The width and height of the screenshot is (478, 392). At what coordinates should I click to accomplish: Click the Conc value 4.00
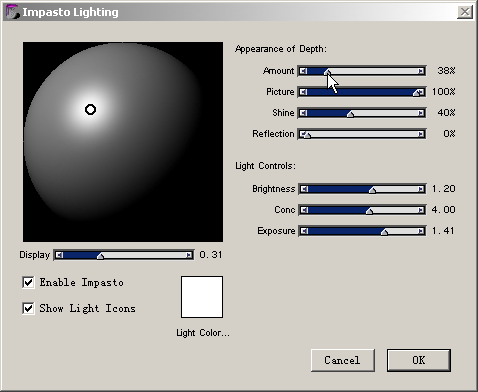point(444,210)
